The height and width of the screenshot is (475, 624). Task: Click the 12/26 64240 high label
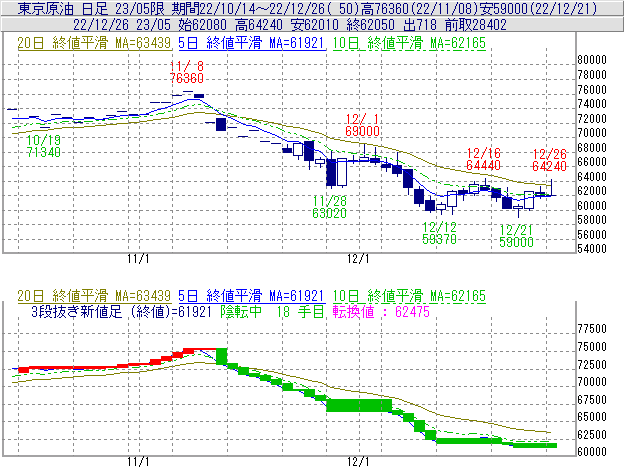click(x=549, y=160)
